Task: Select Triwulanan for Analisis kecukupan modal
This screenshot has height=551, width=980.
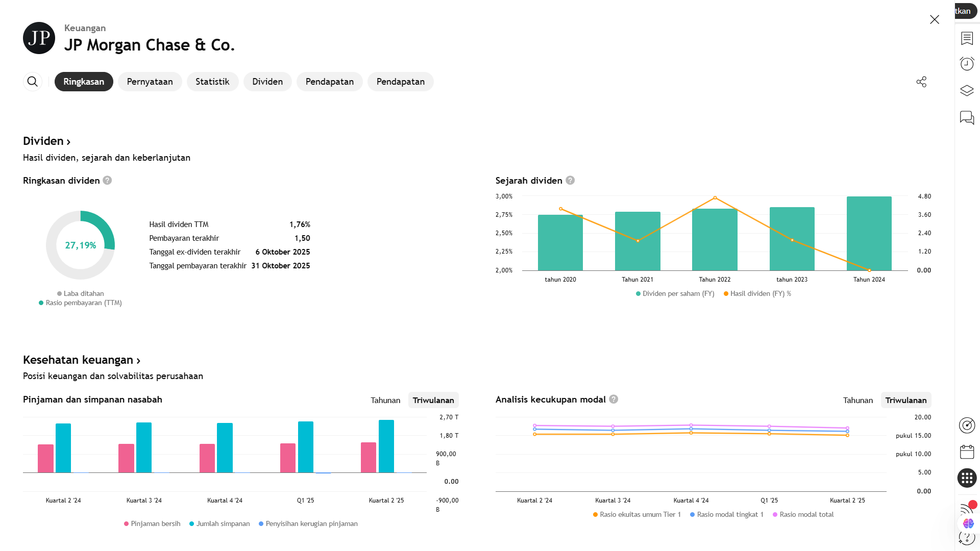Action: click(905, 400)
